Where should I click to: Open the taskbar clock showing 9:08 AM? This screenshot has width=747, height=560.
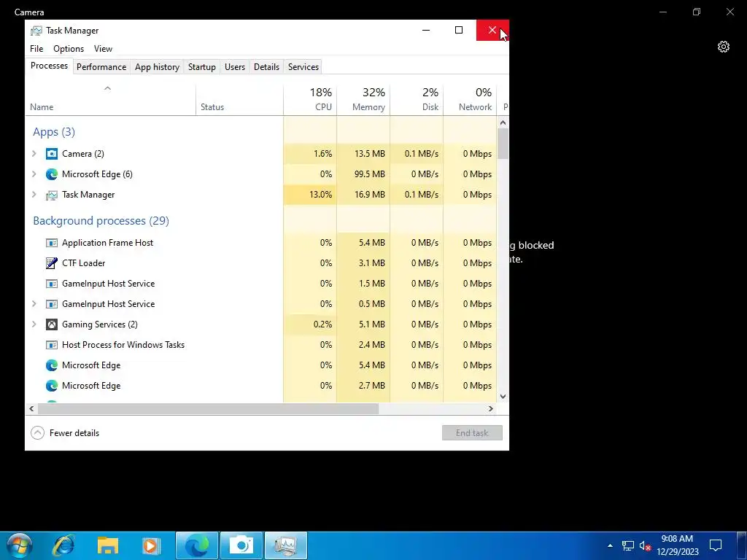(x=678, y=545)
